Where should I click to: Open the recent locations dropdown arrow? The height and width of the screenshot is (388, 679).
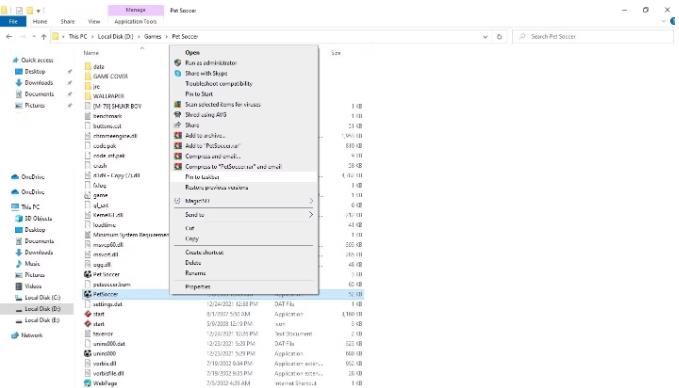pyautogui.click(x=34, y=37)
